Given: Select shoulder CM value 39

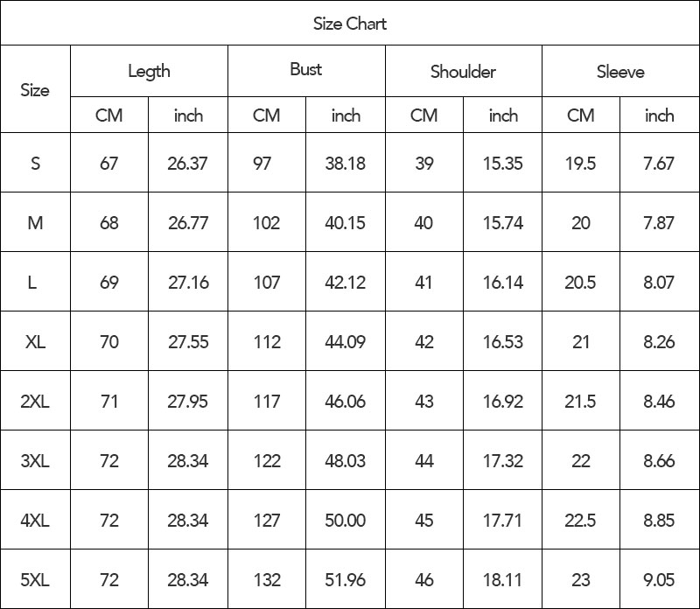Looking at the screenshot, I should coord(424,164).
